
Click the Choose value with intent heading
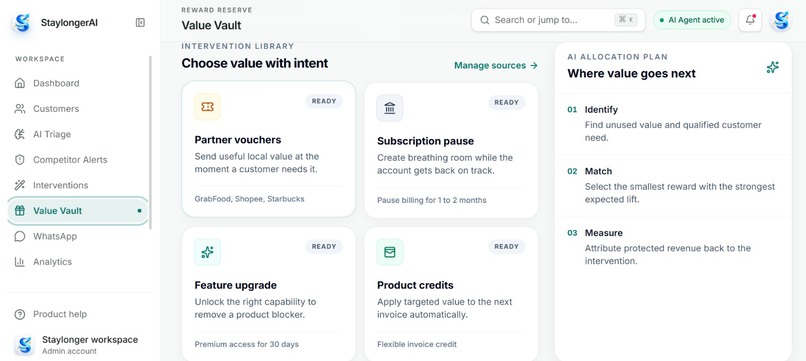click(x=254, y=63)
